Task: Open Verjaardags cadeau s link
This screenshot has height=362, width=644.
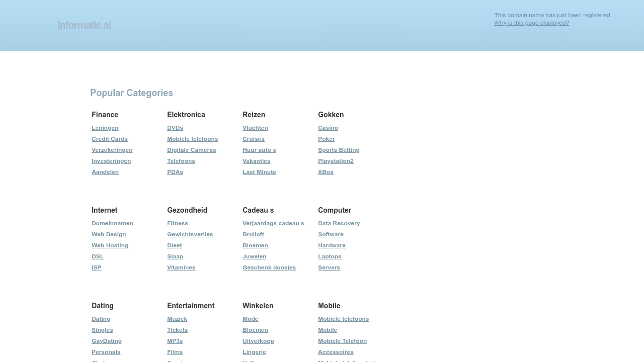Action: point(273,223)
